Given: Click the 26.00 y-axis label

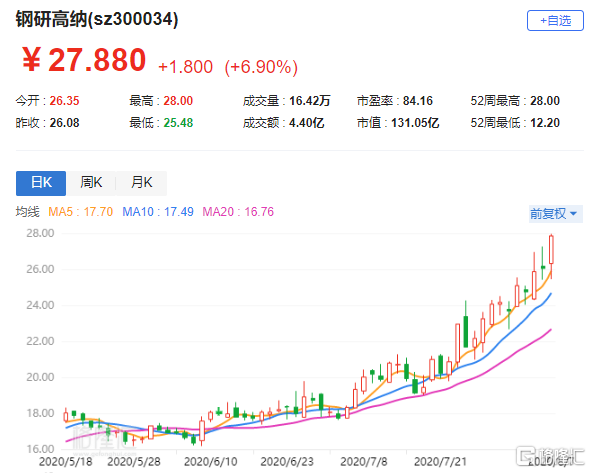Looking at the screenshot, I should pyautogui.click(x=40, y=269).
